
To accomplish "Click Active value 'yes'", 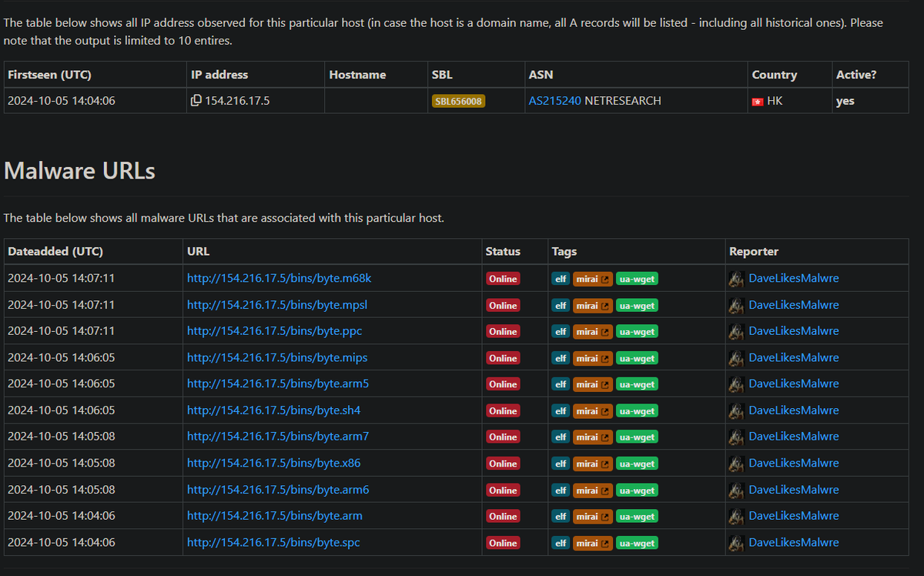I will (845, 101).
